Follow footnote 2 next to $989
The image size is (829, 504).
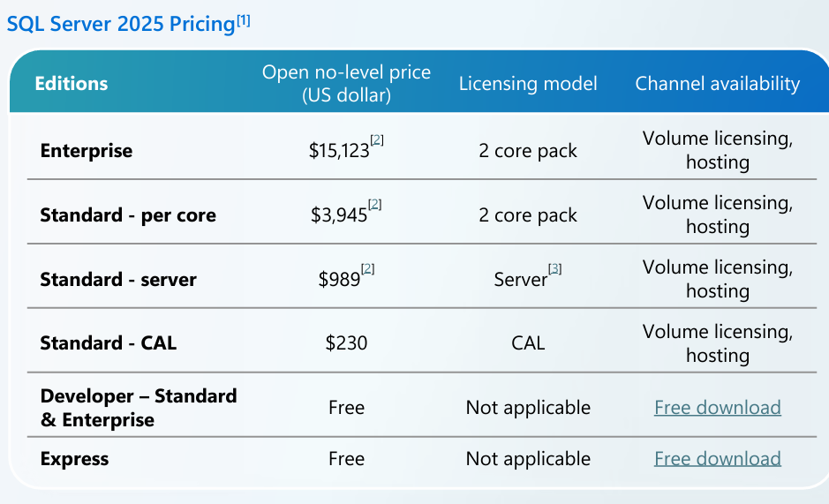pos(368,269)
